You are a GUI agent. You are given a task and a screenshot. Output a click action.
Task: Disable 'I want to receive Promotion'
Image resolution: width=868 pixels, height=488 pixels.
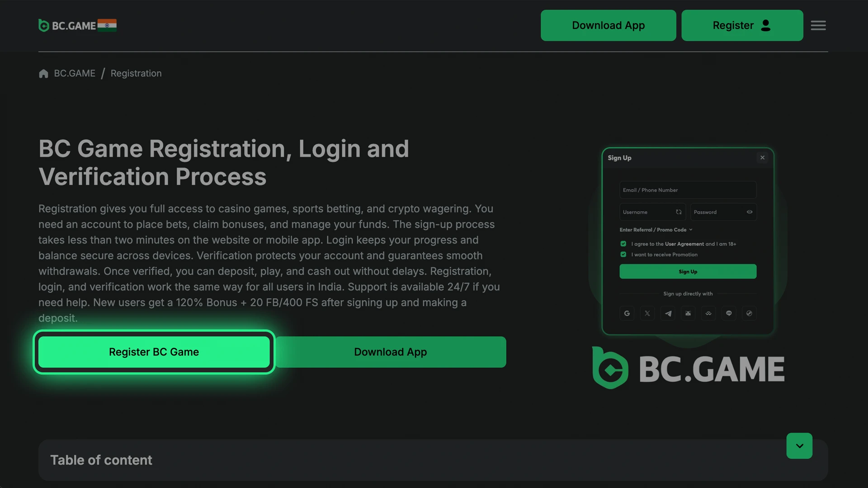pyautogui.click(x=623, y=254)
